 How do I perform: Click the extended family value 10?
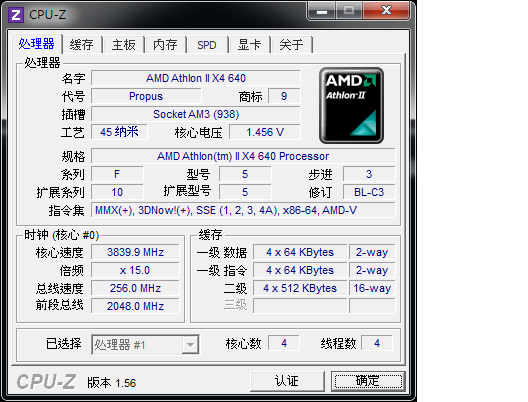point(117,192)
